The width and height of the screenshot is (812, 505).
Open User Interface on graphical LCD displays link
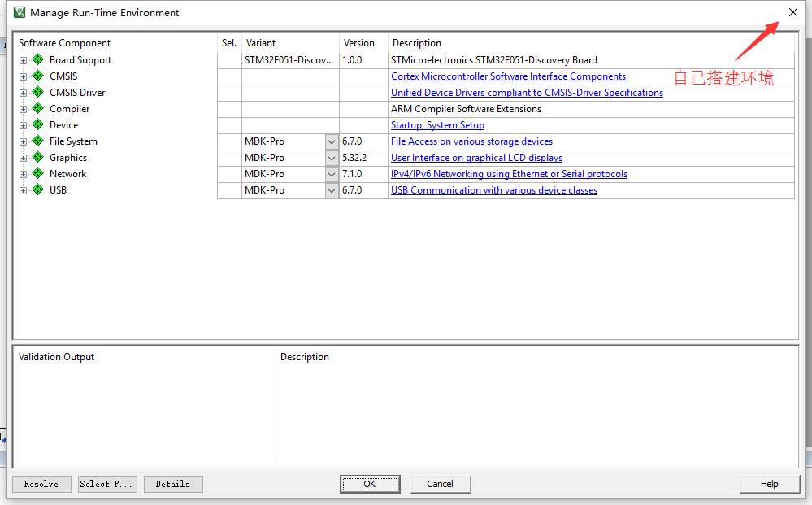tap(476, 158)
